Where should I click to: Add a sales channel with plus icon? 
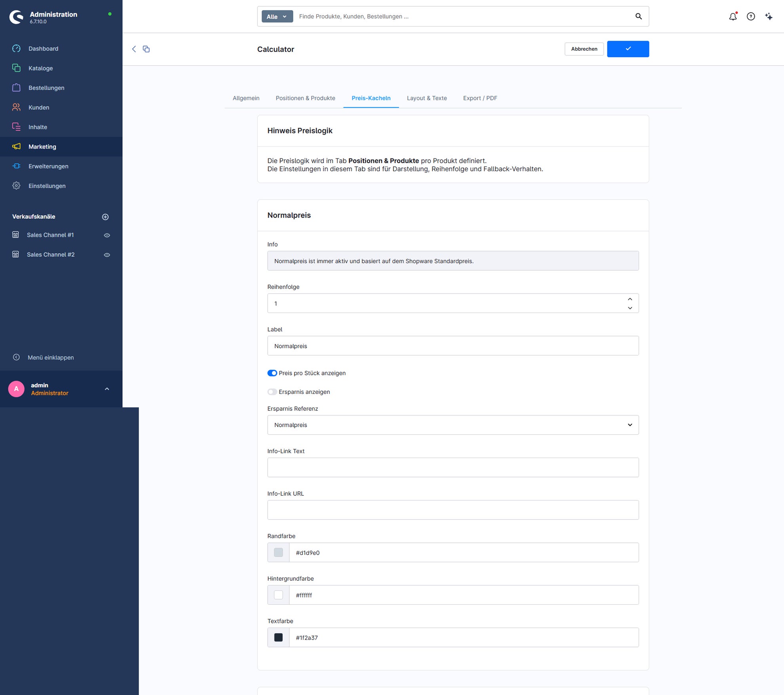tap(105, 217)
